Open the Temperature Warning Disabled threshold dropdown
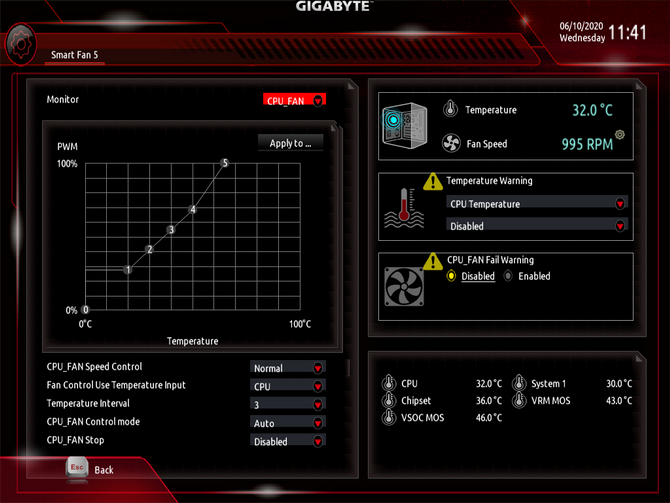Screen dimensions: 670x503 [x=537, y=226]
